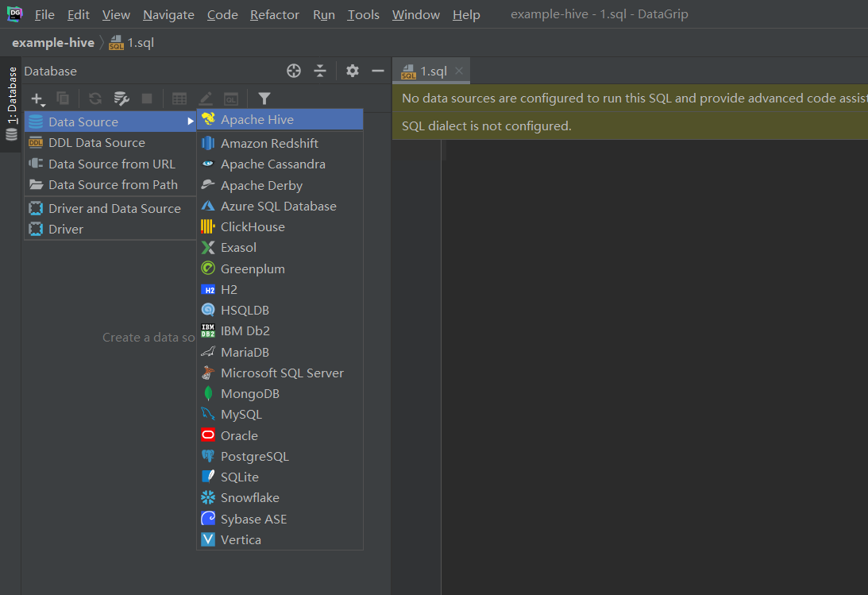The height and width of the screenshot is (595, 868).
Task: Choose H2 data source
Action: (x=280, y=289)
